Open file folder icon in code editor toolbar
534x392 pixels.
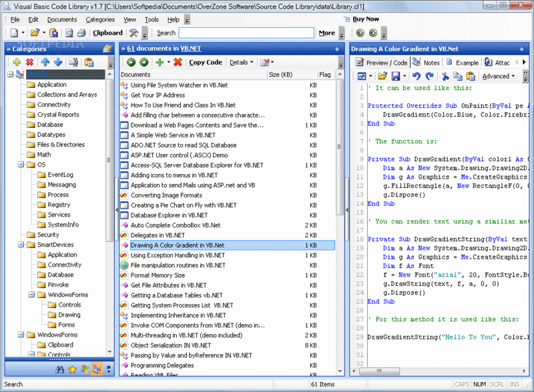click(x=382, y=76)
